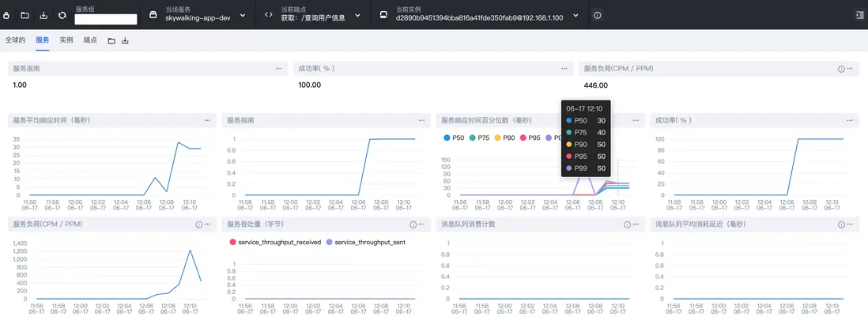
Task: Switch to the 实例 tab
Action: coord(66,40)
